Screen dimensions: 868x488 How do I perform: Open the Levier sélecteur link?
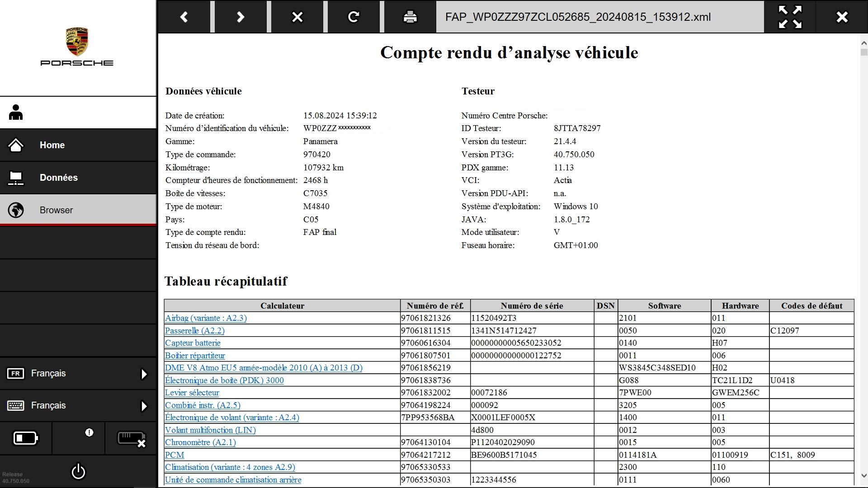click(x=192, y=393)
